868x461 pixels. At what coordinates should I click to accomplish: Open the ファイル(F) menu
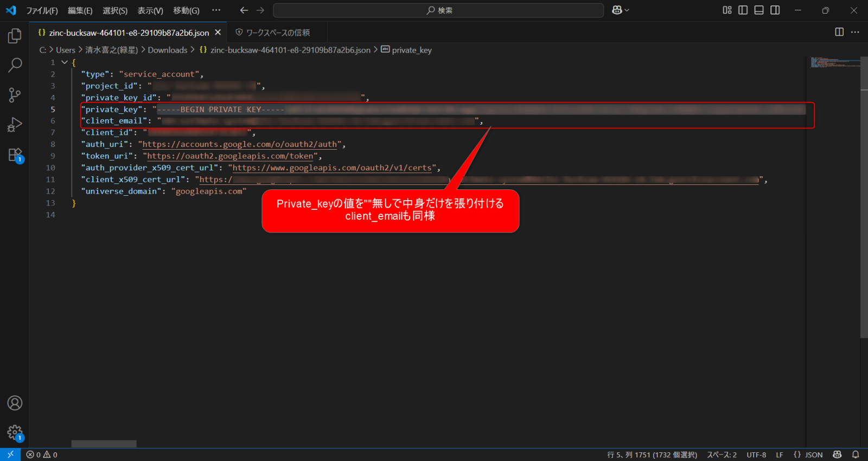click(42, 10)
